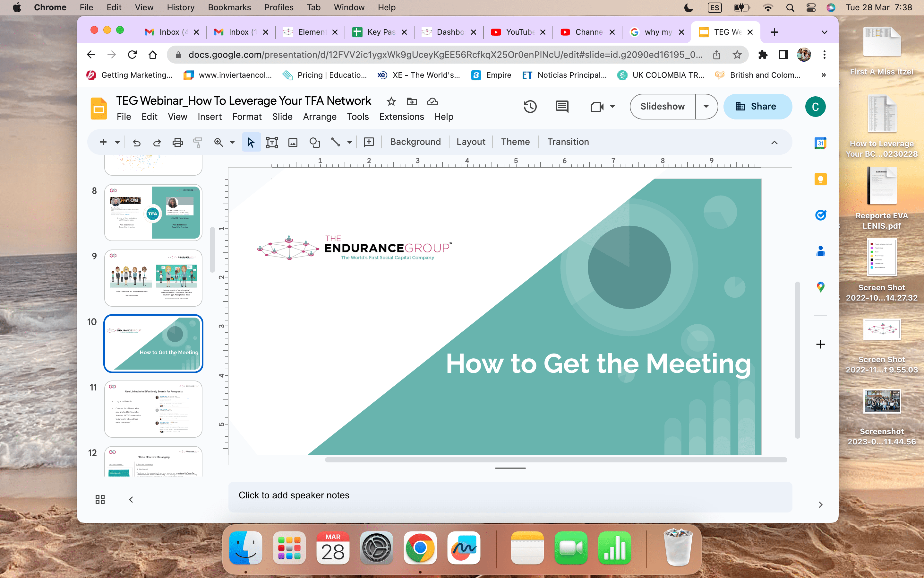
Task: Click the Layout button
Action: pos(471,142)
